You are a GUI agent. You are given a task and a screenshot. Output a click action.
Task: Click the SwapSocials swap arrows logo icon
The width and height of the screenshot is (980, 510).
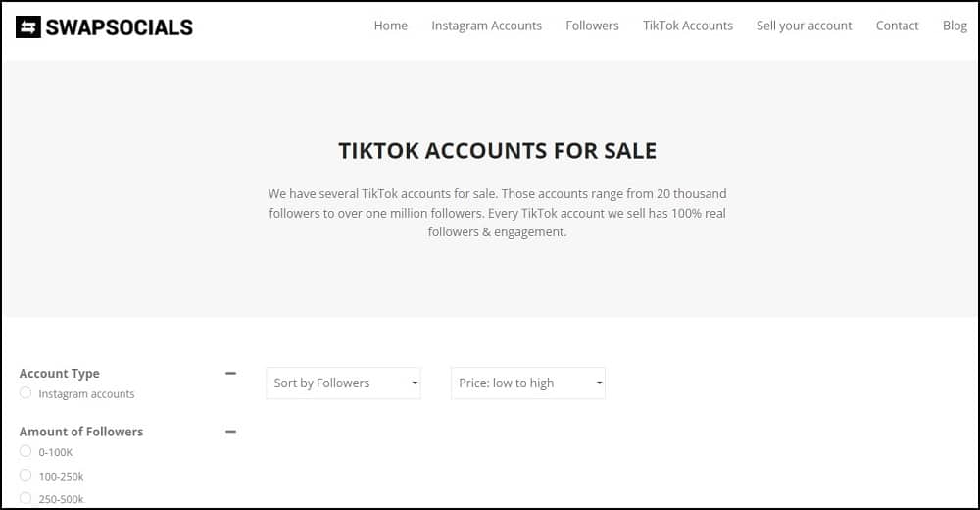pos(28,26)
